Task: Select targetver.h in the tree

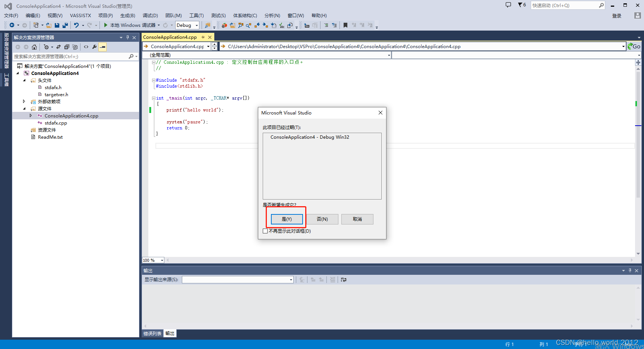Action: pos(56,95)
